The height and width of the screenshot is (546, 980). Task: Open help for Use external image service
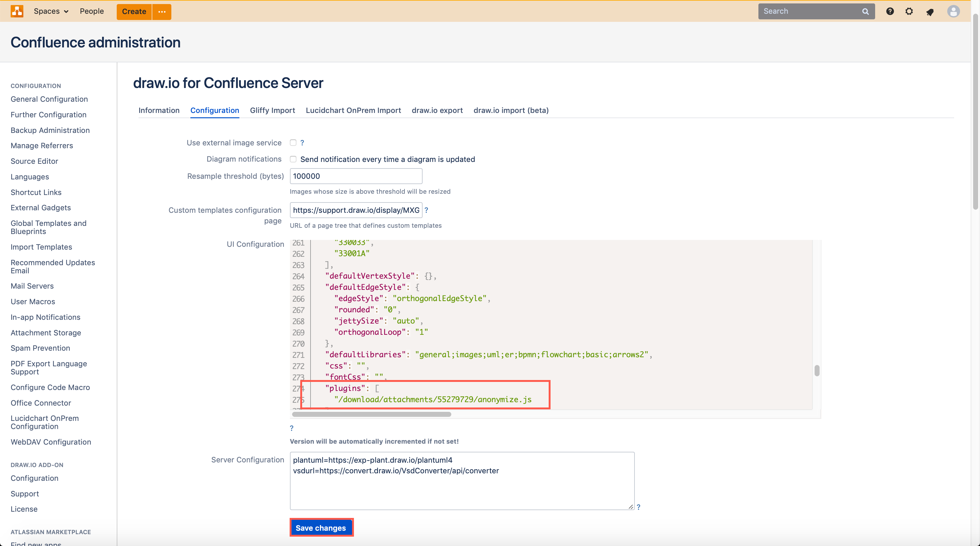tap(302, 143)
